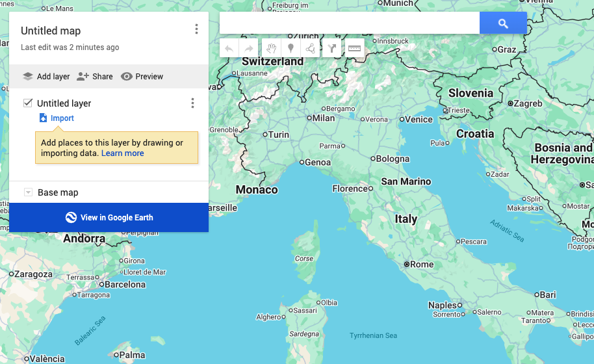Click into the map search field
This screenshot has height=364, width=594.
pyautogui.click(x=349, y=23)
